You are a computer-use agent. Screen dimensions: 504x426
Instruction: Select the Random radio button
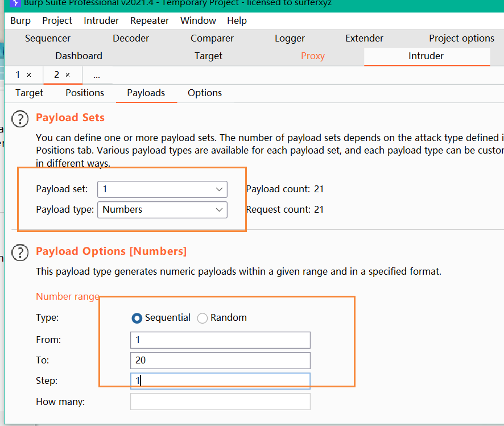coord(202,318)
